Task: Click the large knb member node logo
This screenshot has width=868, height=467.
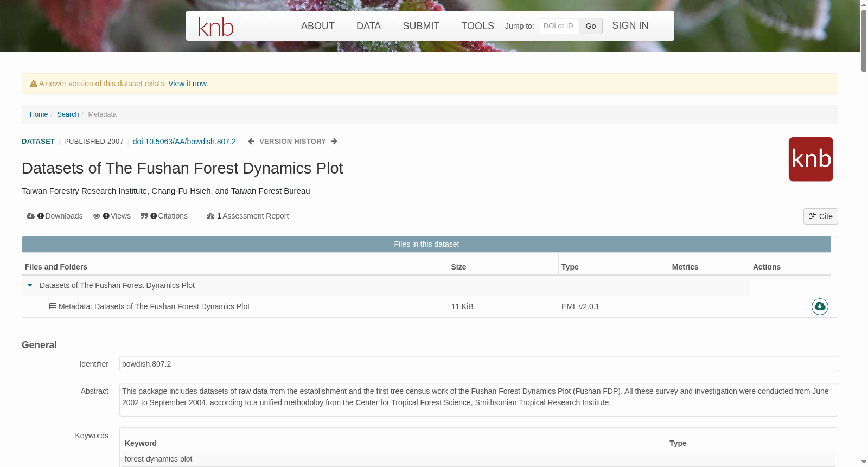Action: pyautogui.click(x=811, y=159)
